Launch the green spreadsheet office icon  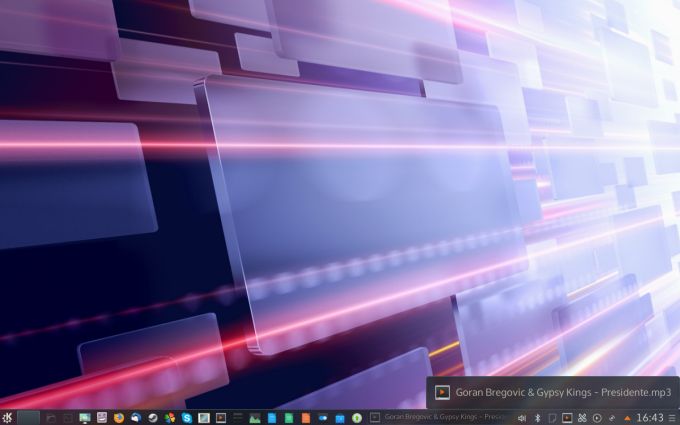coord(289,418)
